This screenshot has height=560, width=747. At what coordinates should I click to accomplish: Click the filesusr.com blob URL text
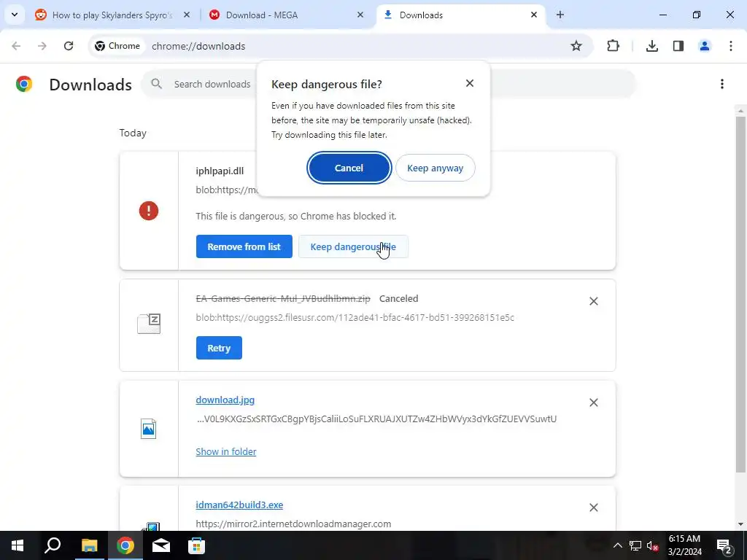coord(355,318)
